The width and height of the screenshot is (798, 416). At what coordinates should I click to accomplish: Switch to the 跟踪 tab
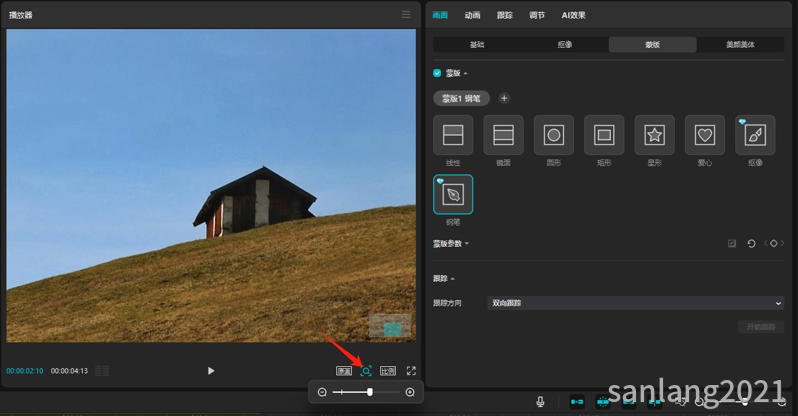coord(504,15)
